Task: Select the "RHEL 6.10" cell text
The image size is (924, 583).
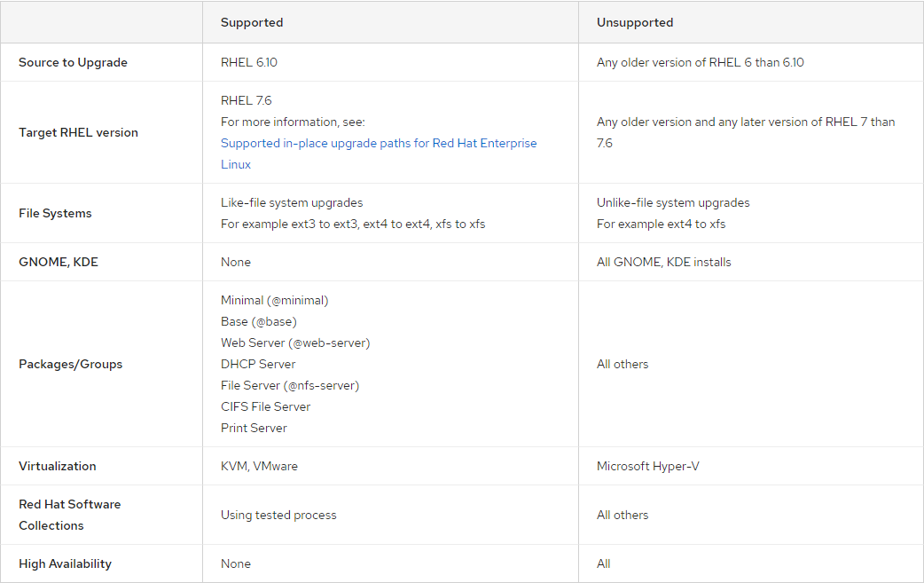Action: point(249,62)
